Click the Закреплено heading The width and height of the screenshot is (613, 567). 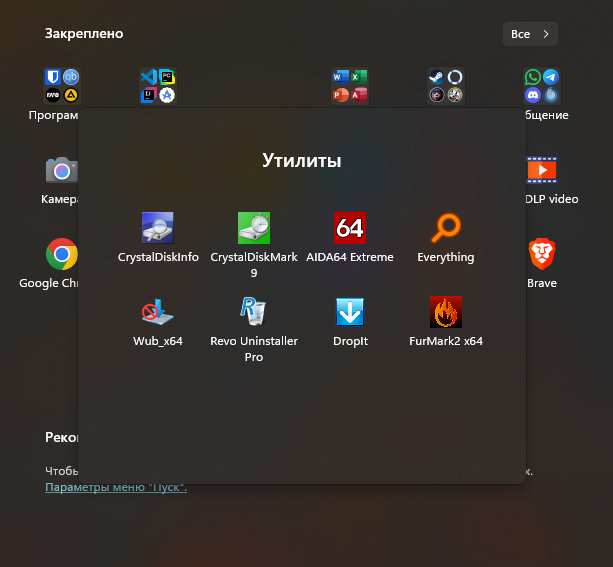tap(84, 34)
